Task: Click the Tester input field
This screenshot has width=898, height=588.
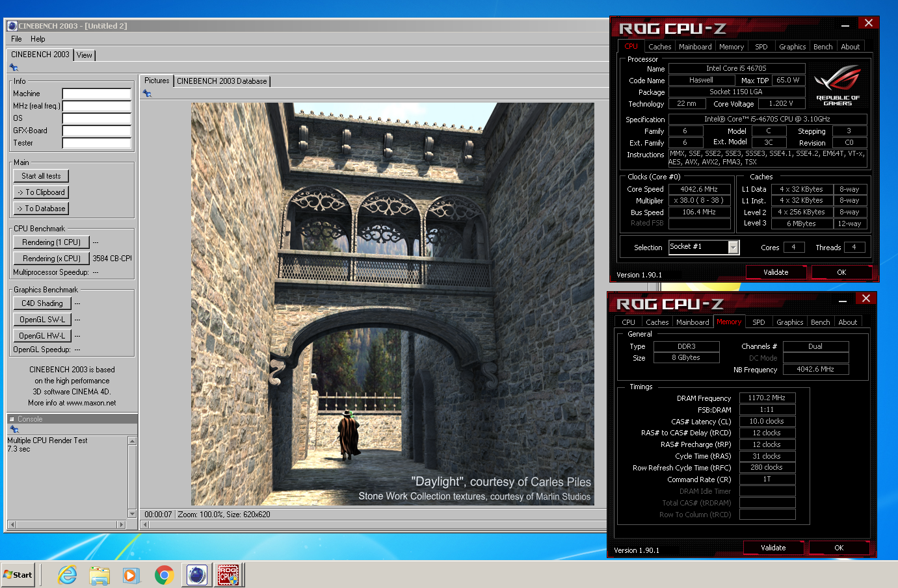Action: (97, 143)
